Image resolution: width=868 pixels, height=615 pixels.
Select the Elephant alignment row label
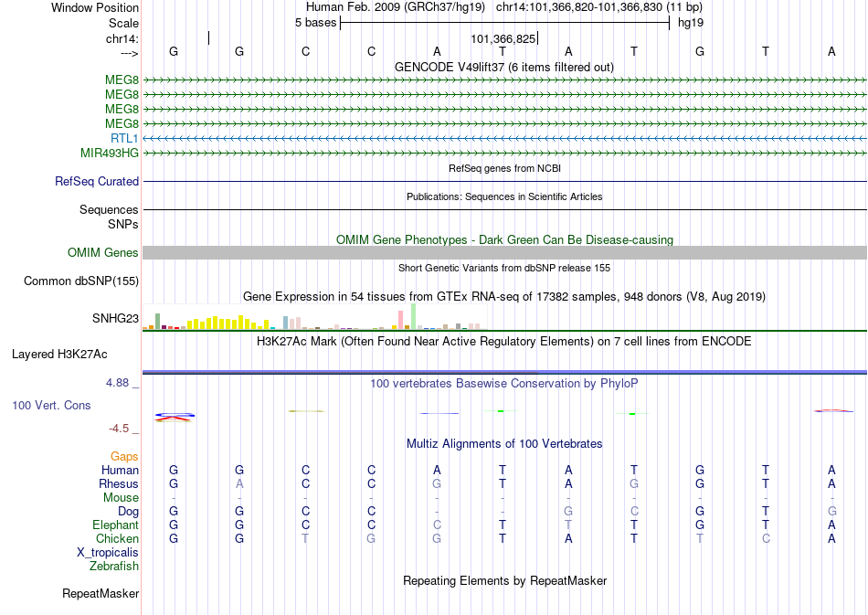(116, 525)
